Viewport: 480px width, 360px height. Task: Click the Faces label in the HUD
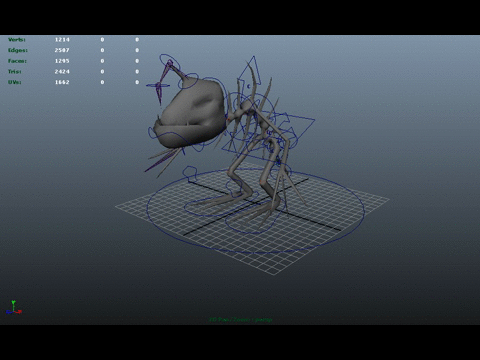tap(17, 61)
